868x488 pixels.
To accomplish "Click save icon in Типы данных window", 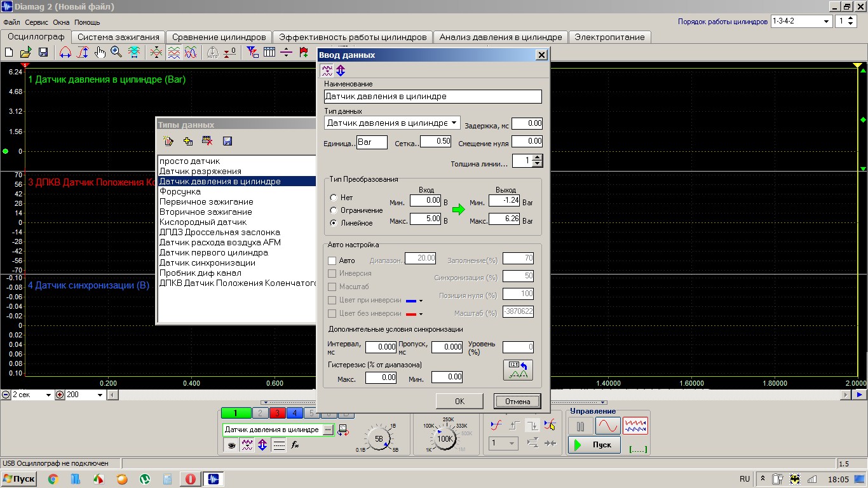I will [227, 141].
